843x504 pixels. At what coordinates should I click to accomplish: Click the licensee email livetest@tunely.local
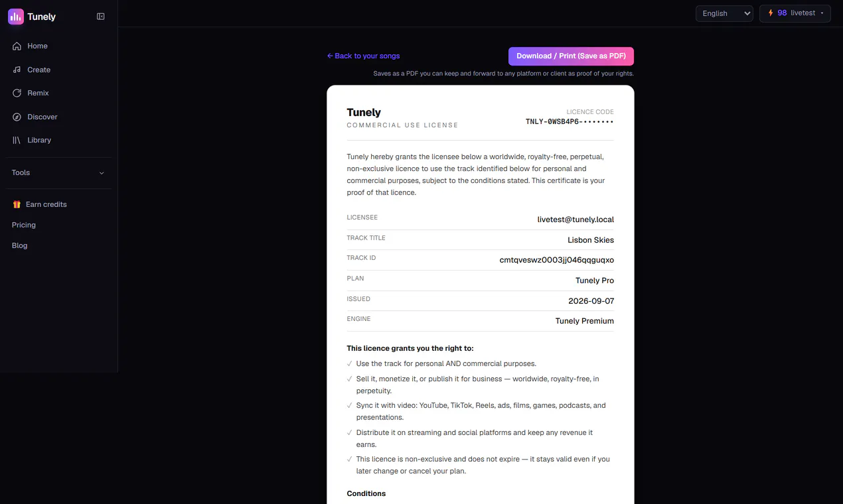(x=575, y=220)
